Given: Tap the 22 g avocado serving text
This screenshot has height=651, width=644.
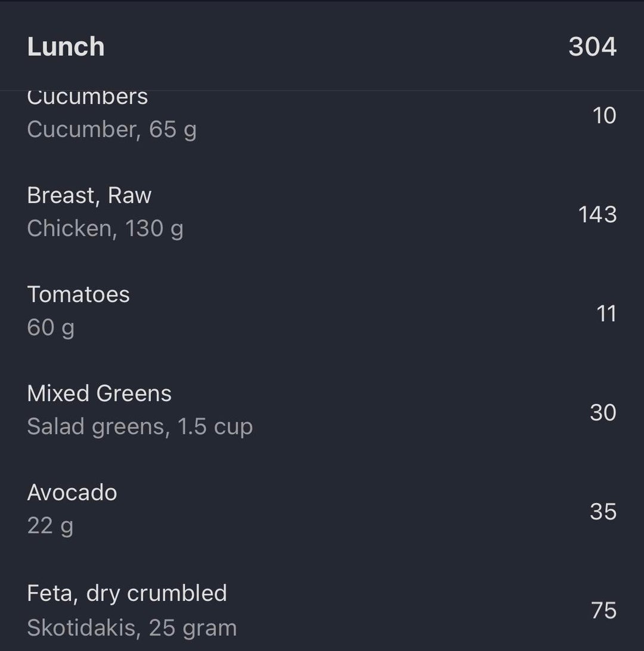Looking at the screenshot, I should [50, 526].
